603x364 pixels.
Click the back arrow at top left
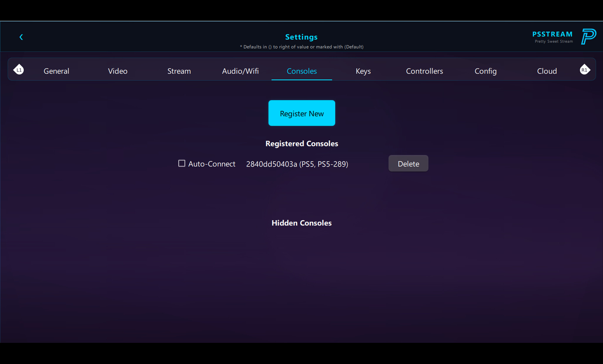(x=21, y=37)
